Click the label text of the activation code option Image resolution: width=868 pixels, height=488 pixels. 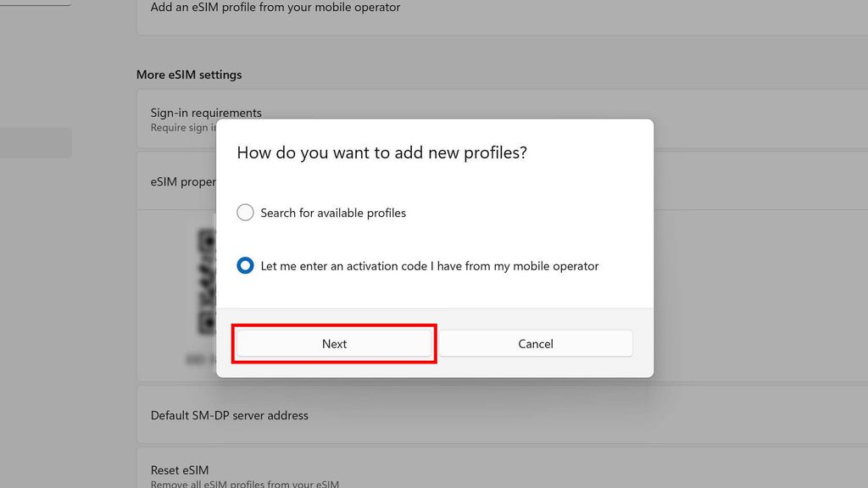428,265
